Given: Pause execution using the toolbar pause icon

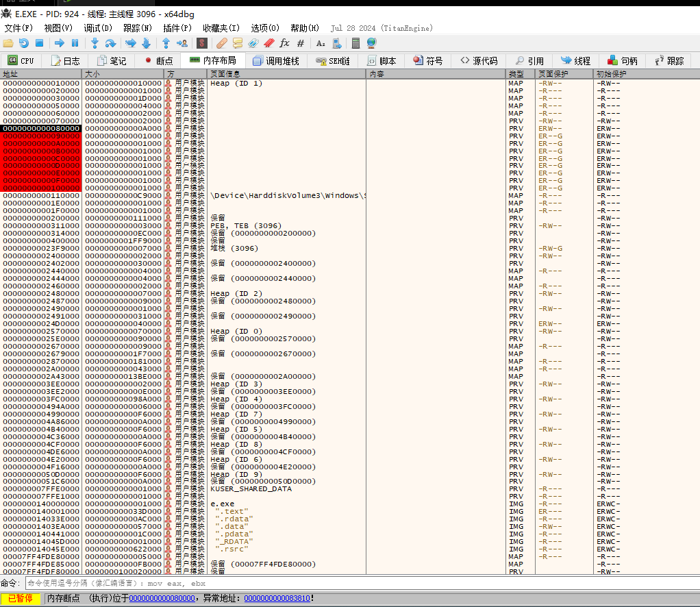Looking at the screenshot, I should [75, 43].
